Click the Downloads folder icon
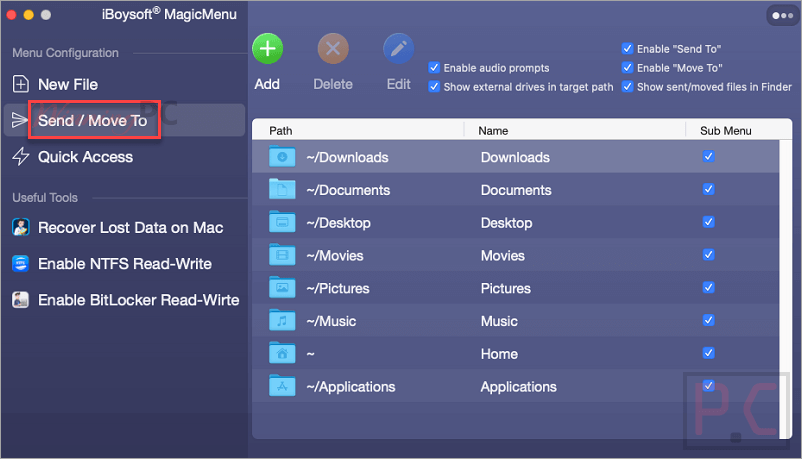Image resolution: width=802 pixels, height=459 pixels. pyautogui.click(x=282, y=157)
